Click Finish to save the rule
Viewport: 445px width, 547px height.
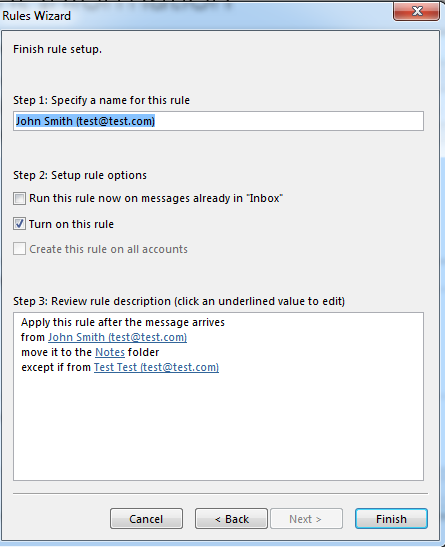391,519
